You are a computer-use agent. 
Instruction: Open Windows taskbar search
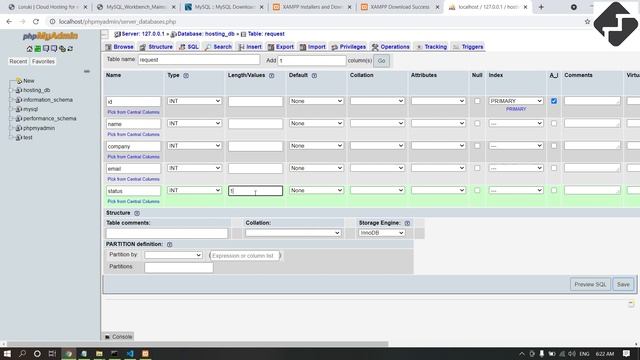tap(22, 353)
